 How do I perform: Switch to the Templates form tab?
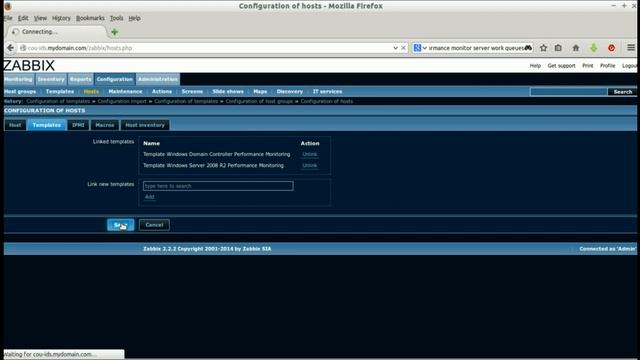[47, 125]
